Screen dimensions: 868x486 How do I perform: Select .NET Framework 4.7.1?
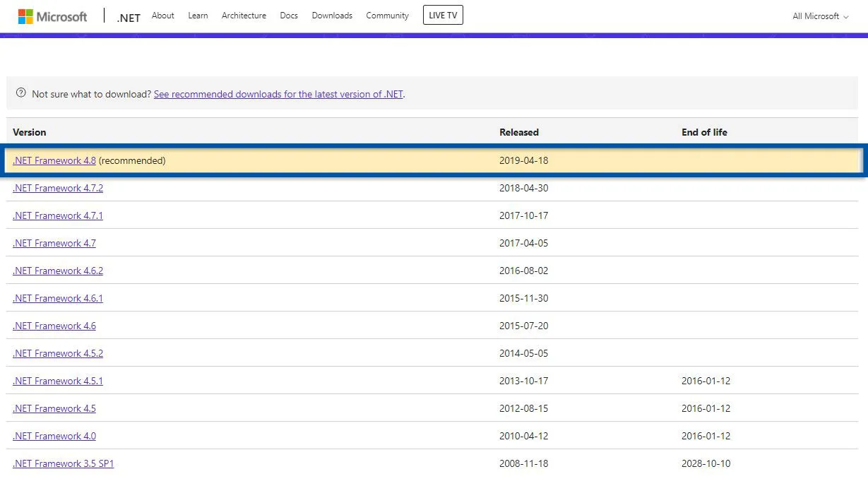point(58,215)
